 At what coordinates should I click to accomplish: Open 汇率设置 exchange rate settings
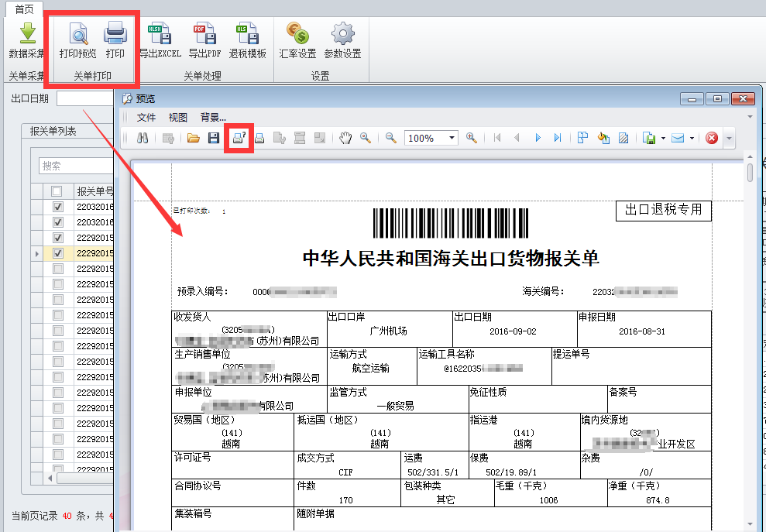[297, 35]
